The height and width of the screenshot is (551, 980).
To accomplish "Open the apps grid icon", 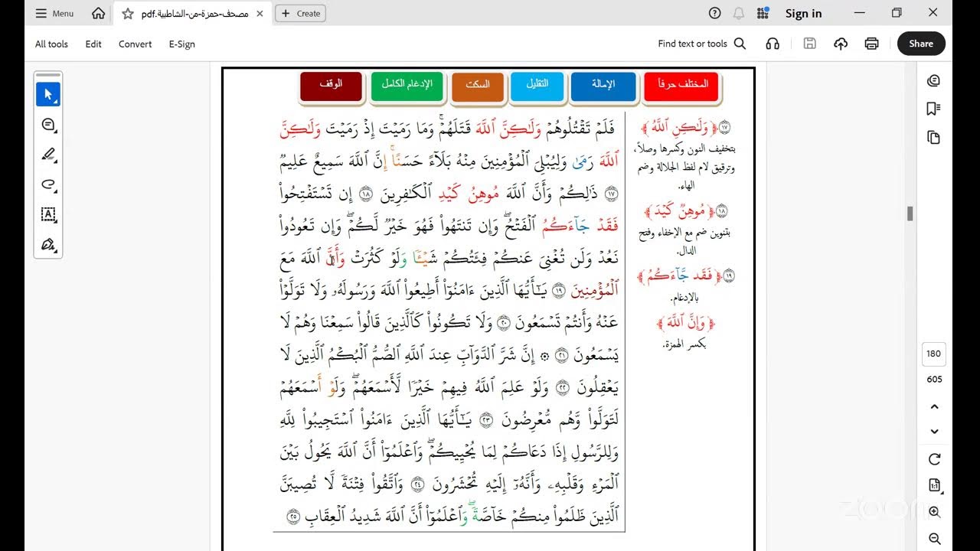I will click(x=763, y=13).
